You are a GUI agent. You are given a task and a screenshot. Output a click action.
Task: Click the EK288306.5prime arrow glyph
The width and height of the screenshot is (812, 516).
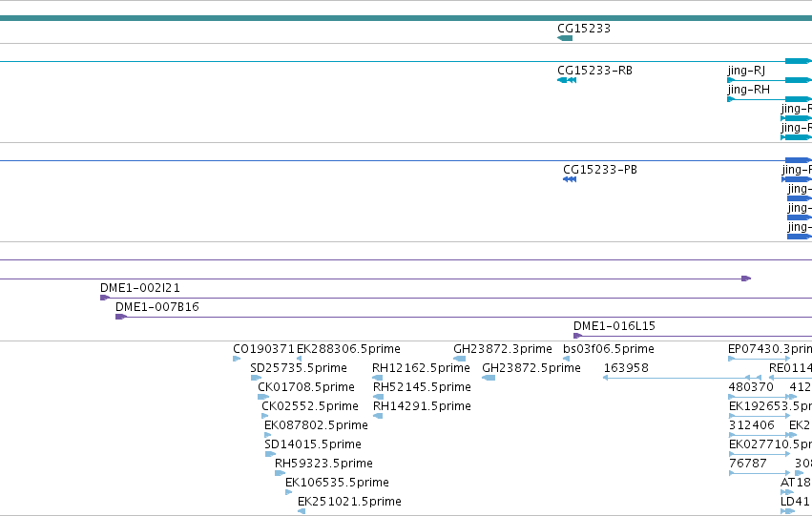[299, 359]
